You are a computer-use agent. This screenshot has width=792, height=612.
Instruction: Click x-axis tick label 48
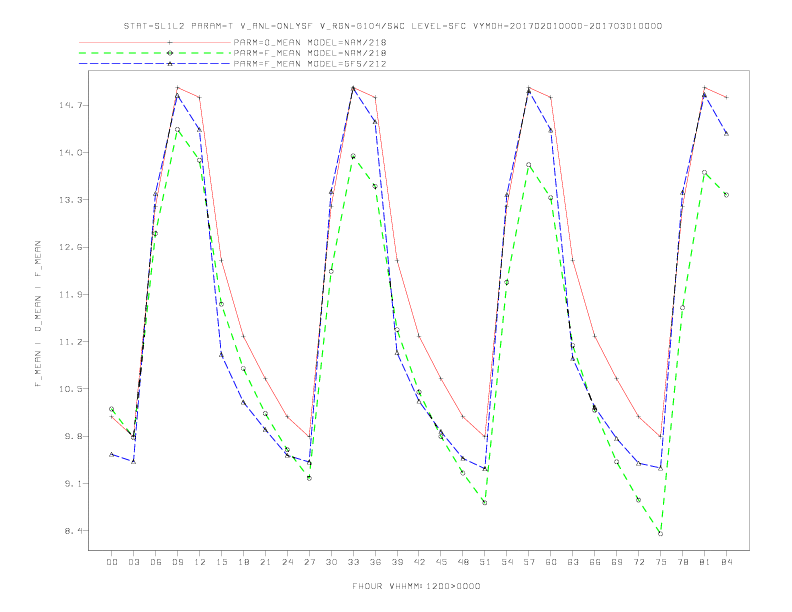pyautogui.click(x=463, y=562)
